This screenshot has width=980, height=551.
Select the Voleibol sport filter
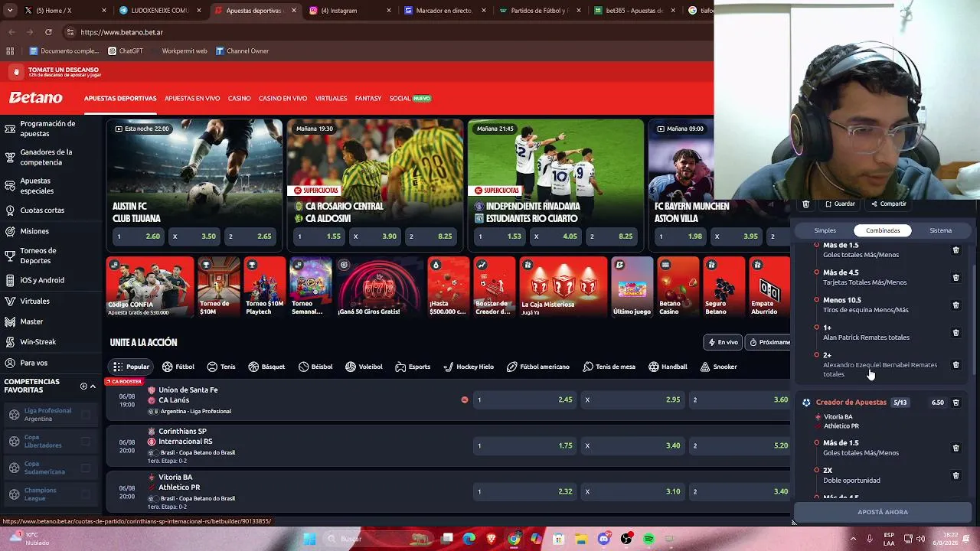tap(364, 367)
